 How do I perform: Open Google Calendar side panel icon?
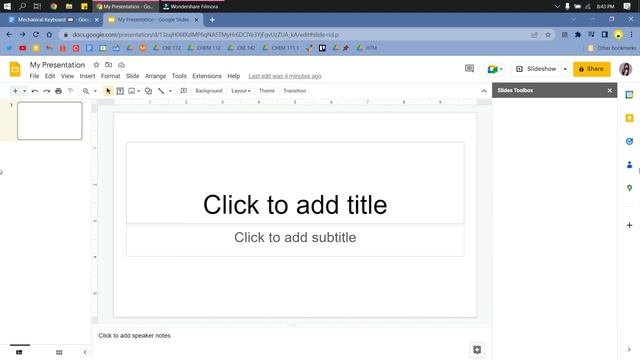pos(629,95)
